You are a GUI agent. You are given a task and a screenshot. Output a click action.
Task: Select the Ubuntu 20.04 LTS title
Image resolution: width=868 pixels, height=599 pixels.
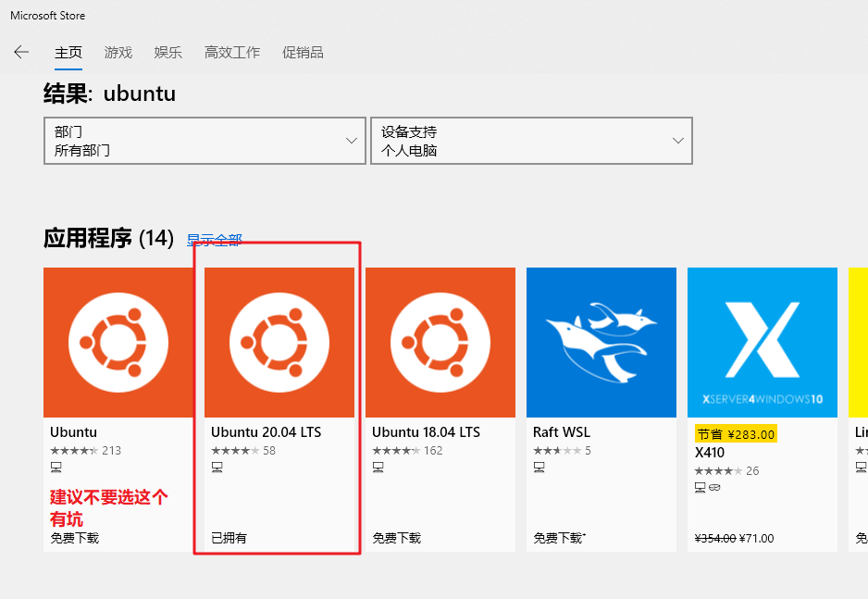tap(267, 431)
